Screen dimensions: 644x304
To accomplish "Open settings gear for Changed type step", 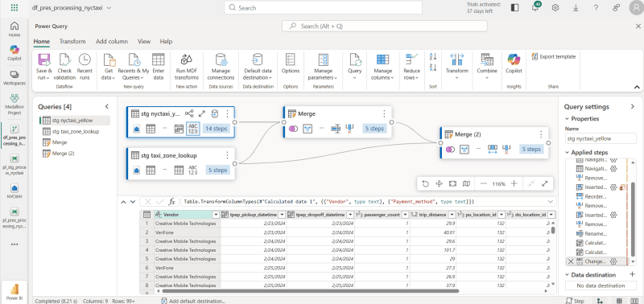I will point(613,261).
